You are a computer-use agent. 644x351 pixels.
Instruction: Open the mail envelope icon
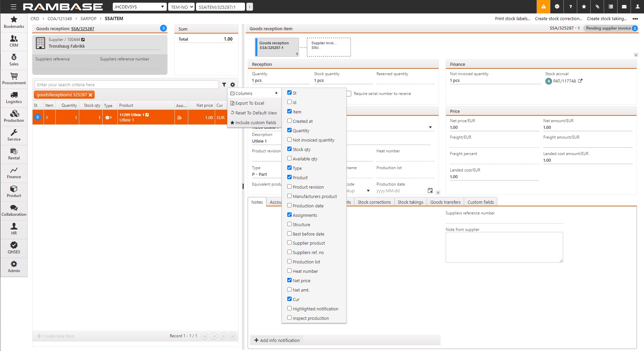[x=624, y=7]
